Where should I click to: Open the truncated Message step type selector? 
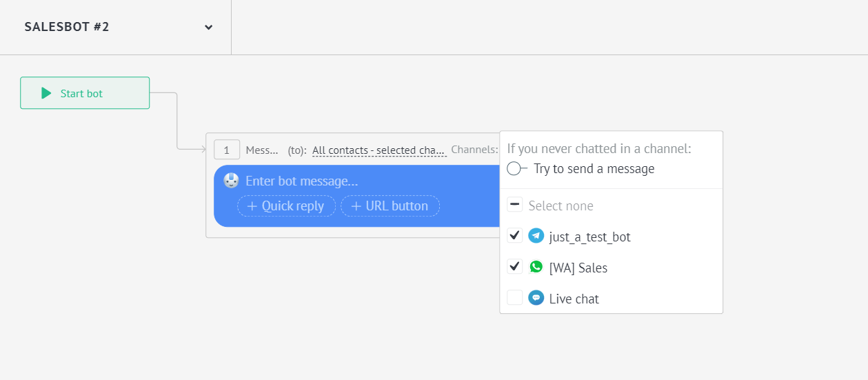click(x=262, y=150)
